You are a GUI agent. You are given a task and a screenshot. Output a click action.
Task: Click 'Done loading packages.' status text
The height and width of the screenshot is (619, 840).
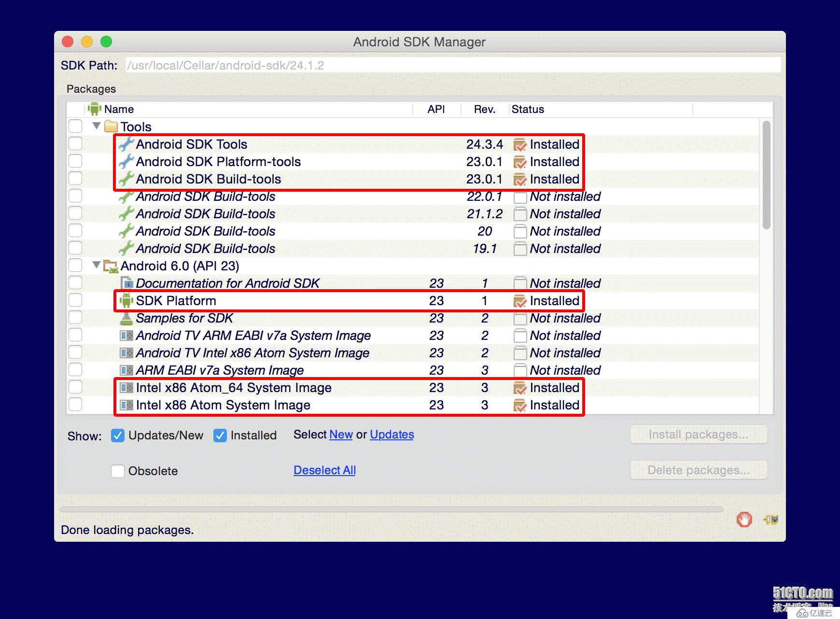[x=127, y=530]
